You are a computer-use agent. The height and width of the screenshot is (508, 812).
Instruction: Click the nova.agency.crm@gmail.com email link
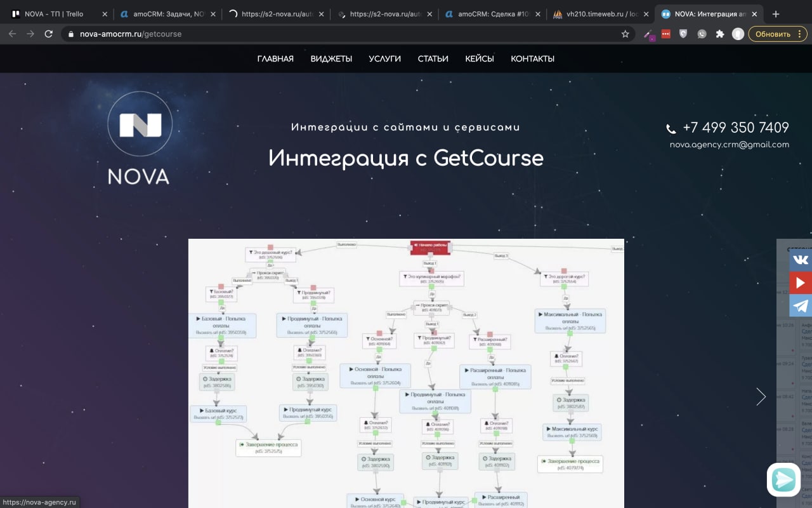click(730, 145)
